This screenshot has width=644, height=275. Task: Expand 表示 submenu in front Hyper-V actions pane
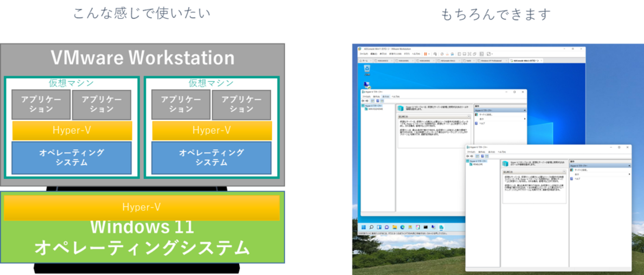click(629, 174)
